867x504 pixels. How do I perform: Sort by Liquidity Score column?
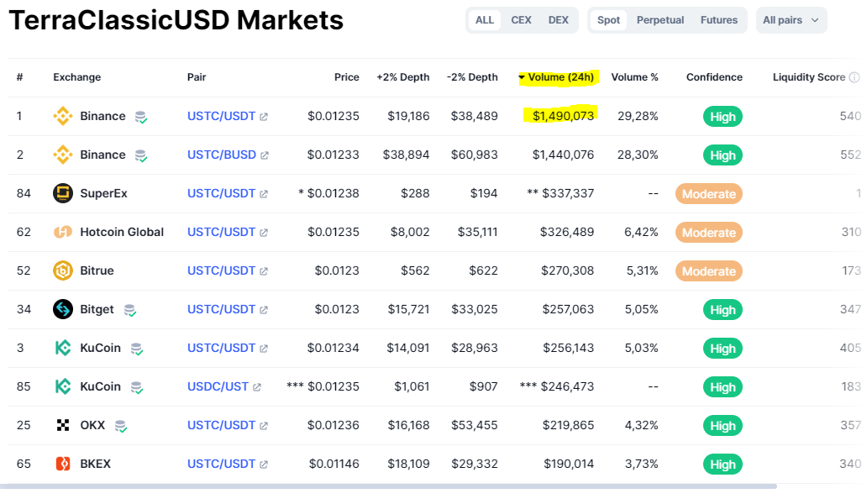pos(808,77)
